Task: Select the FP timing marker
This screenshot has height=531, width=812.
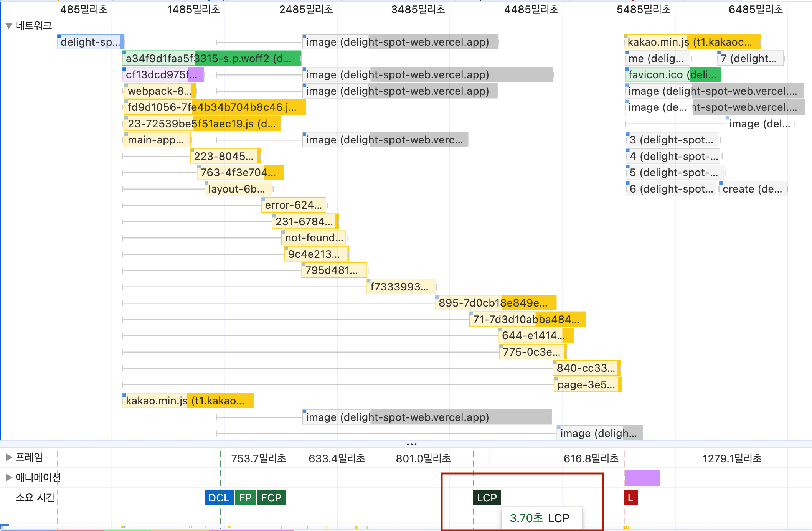Action: click(245, 498)
